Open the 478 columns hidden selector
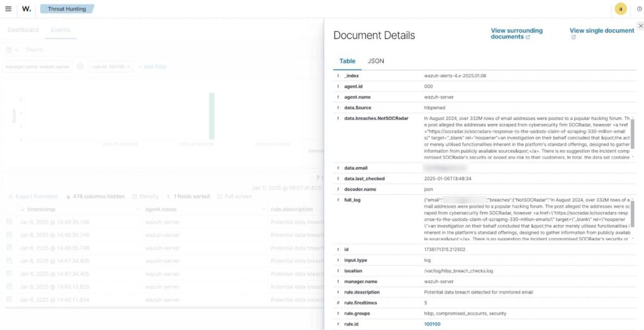Screen dimensions: 644x330 [95, 197]
